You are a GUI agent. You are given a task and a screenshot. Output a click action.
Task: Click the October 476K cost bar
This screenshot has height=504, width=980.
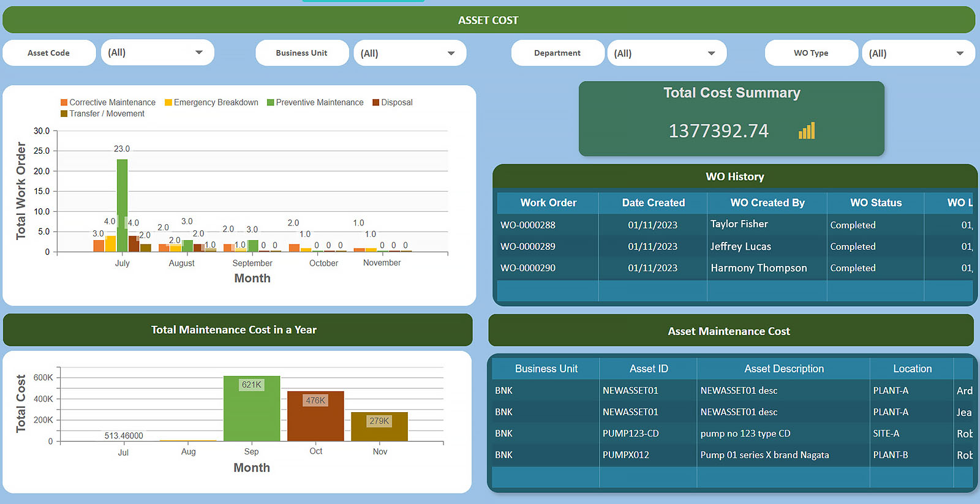tap(315, 419)
